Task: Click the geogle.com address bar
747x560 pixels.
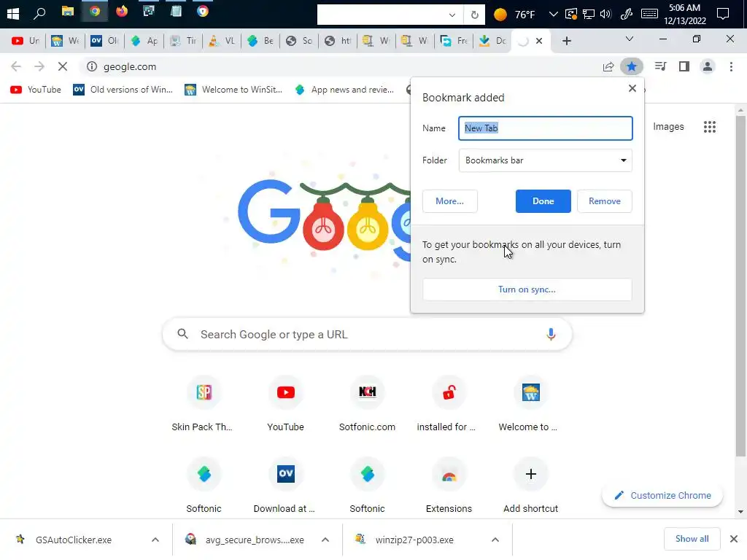Action: (343, 66)
